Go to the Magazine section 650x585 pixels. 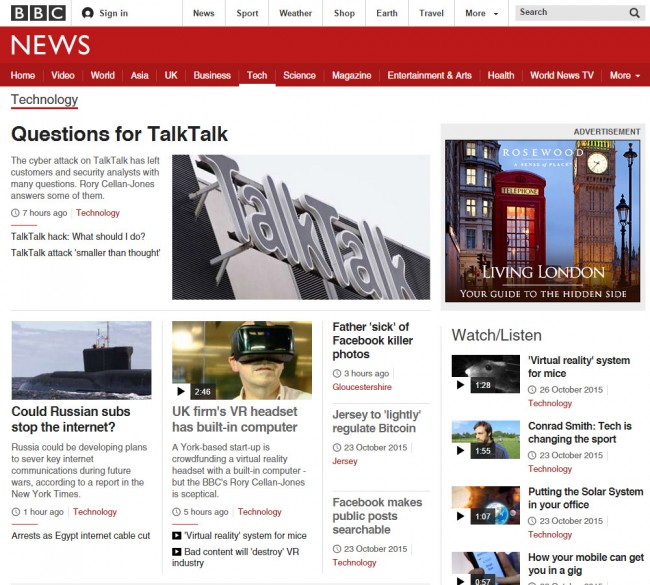pos(352,75)
